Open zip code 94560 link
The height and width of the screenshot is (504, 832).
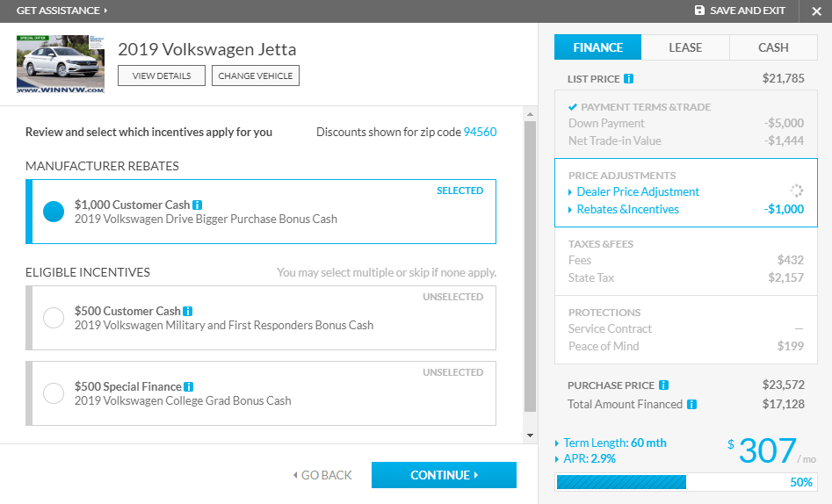point(480,133)
